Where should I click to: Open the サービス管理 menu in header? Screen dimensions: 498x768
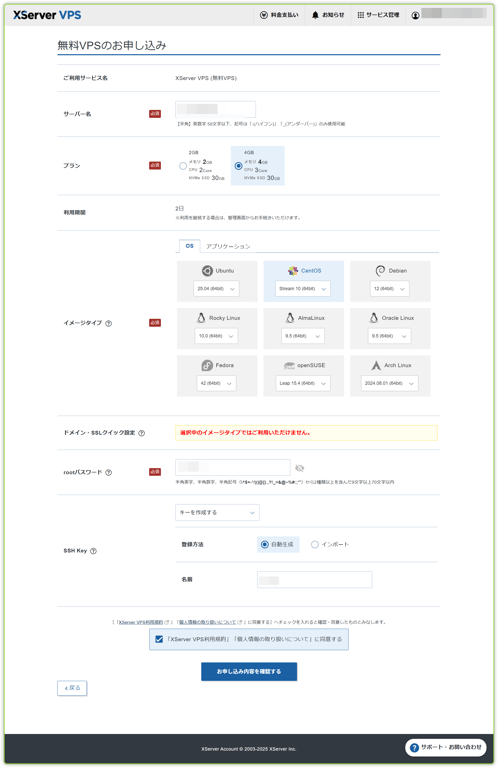tap(379, 15)
